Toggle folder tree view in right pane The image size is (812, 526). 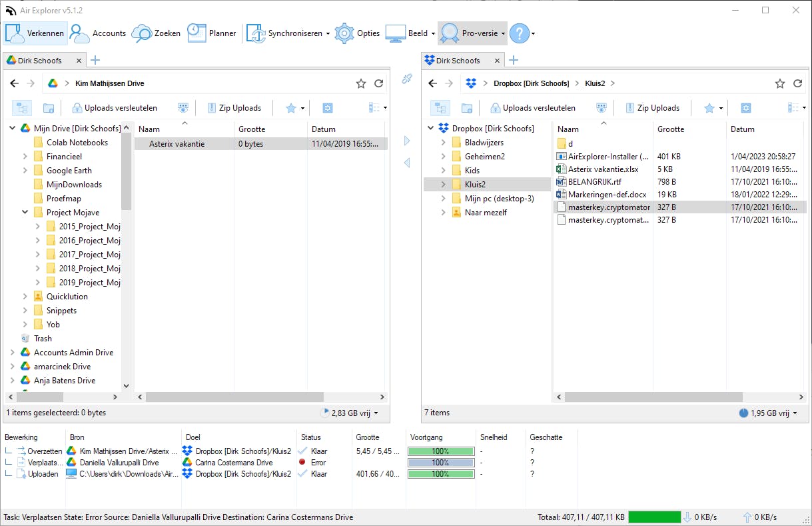[440, 108]
